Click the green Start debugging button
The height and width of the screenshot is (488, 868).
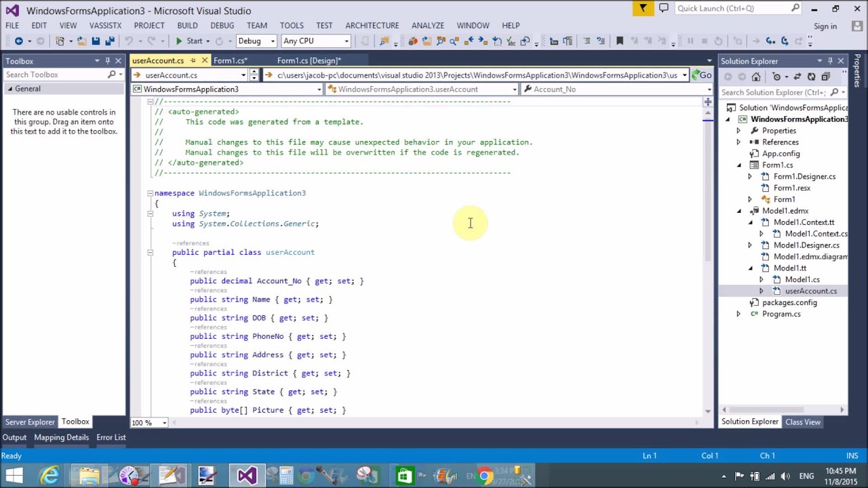(189, 41)
